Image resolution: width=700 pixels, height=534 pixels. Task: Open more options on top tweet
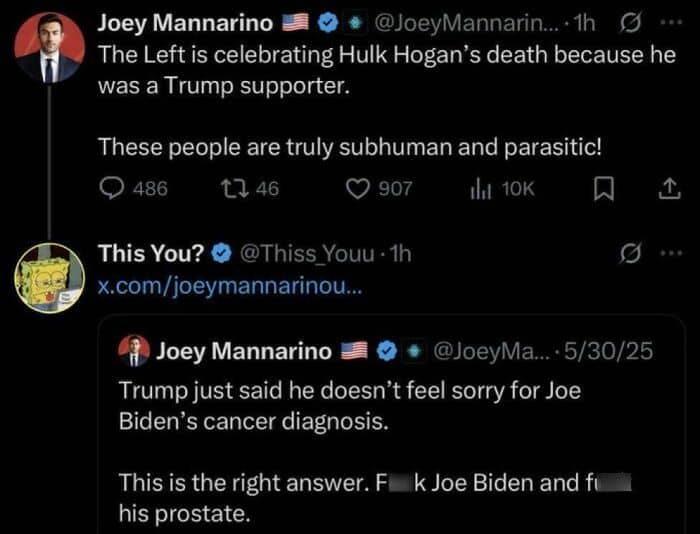pos(669,22)
